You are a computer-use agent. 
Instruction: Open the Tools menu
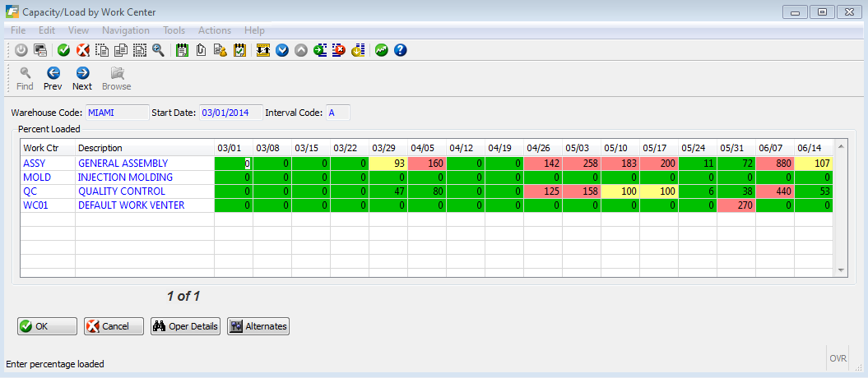(x=174, y=30)
